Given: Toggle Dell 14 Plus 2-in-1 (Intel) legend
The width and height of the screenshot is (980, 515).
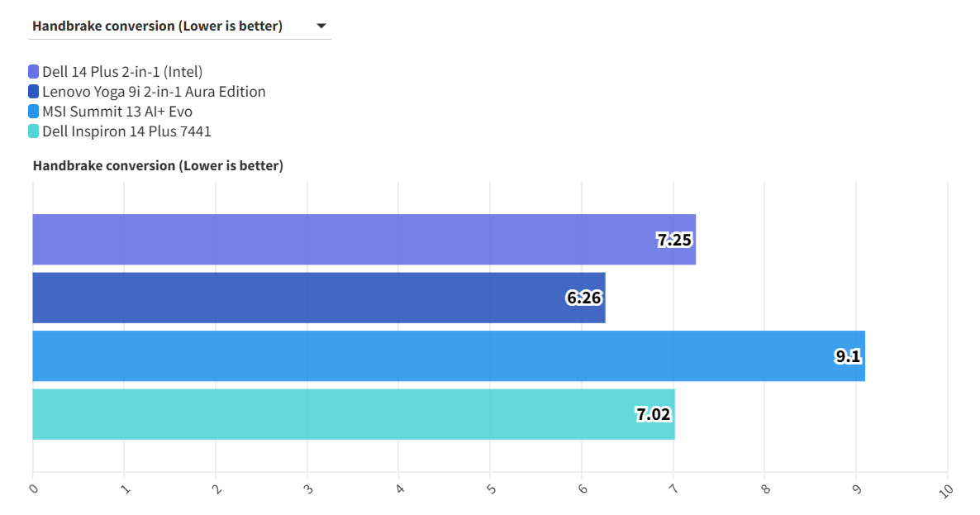Looking at the screenshot, I should click(121, 72).
